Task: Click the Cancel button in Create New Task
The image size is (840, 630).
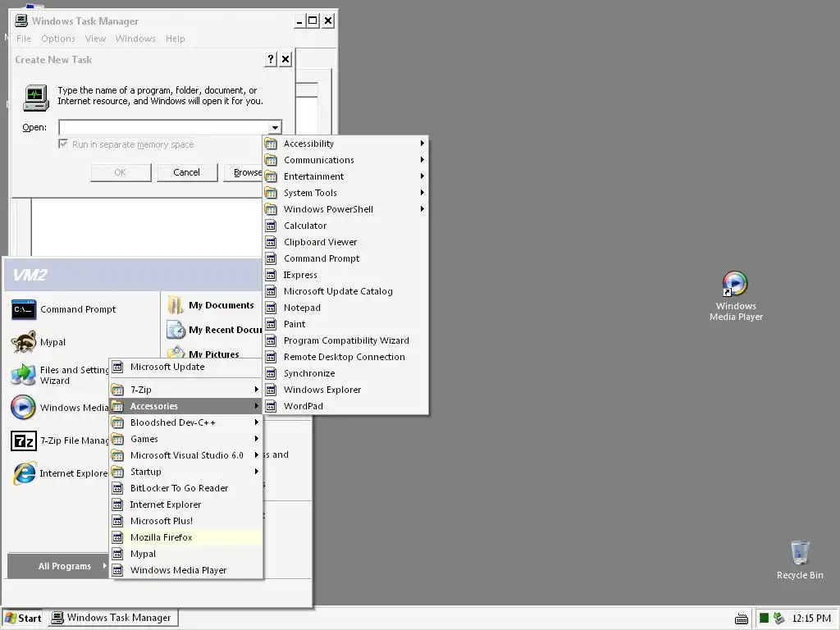Action: [187, 172]
